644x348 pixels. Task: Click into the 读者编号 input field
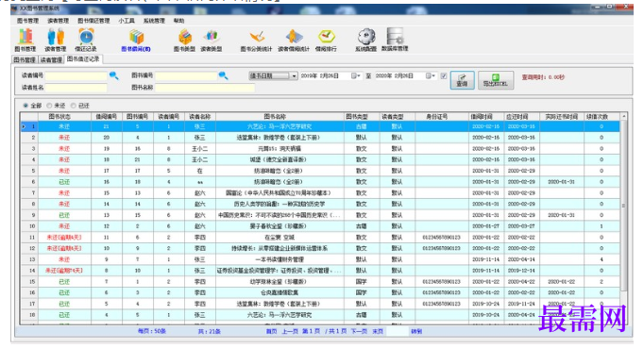pyautogui.click(x=76, y=76)
